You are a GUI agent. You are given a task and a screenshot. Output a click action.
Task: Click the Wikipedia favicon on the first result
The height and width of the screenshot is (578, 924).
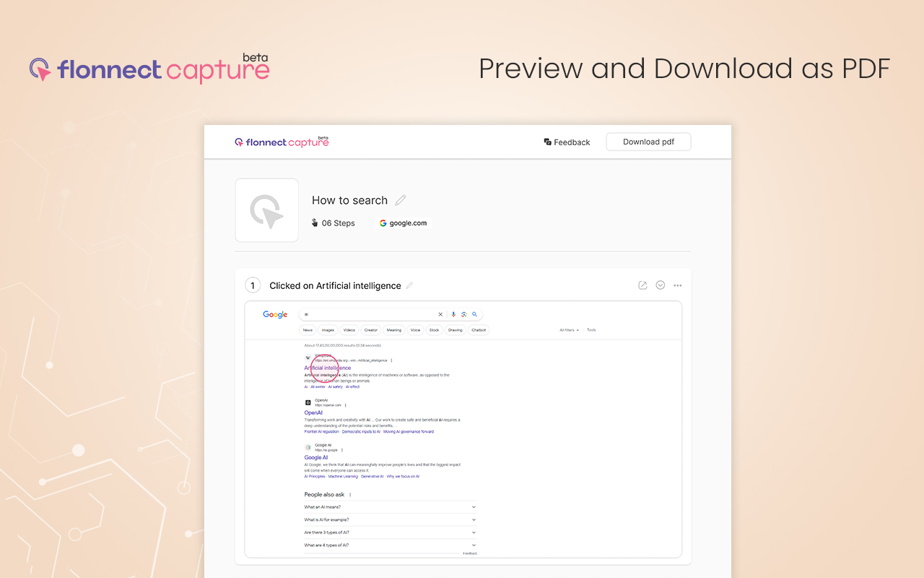[x=308, y=358]
